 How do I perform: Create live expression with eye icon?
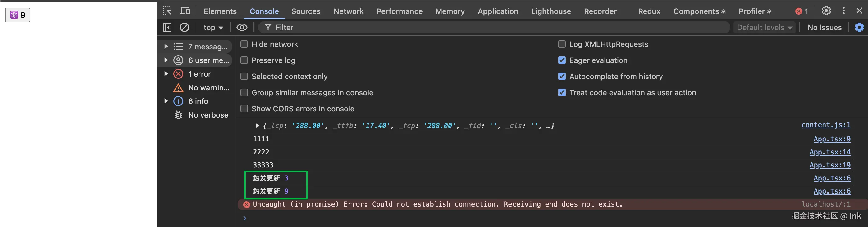coord(242,28)
